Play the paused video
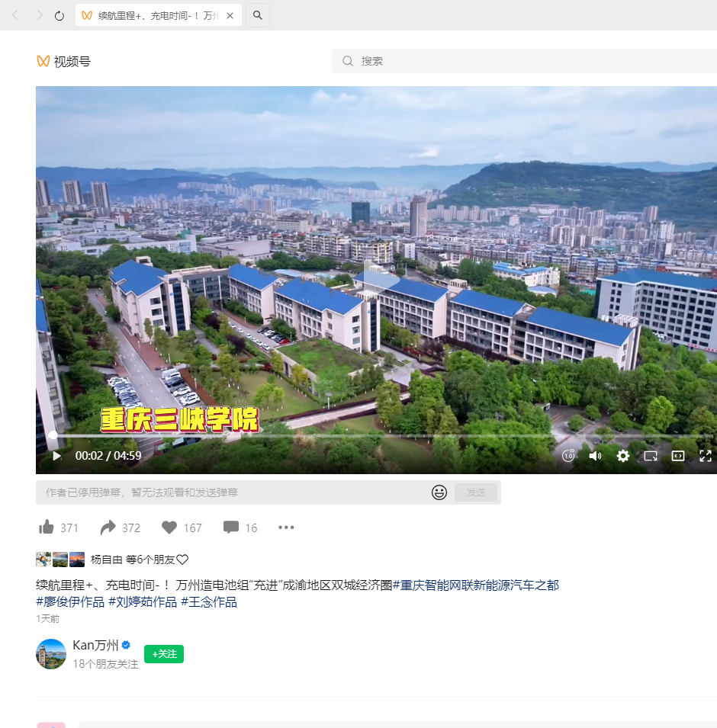 [56, 456]
